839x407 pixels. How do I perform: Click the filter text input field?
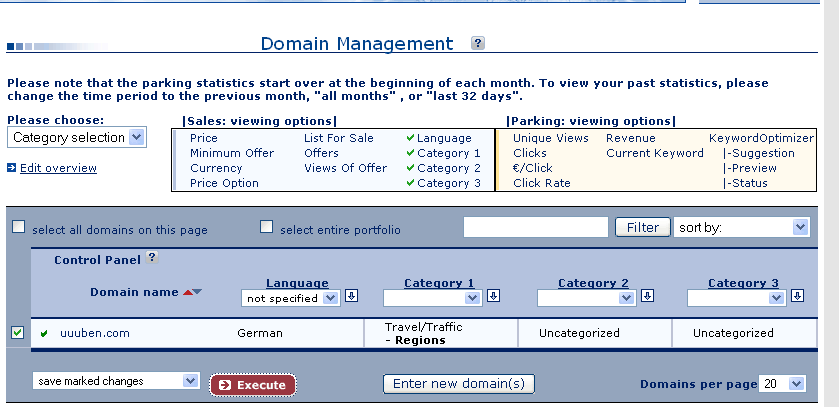pyautogui.click(x=536, y=227)
